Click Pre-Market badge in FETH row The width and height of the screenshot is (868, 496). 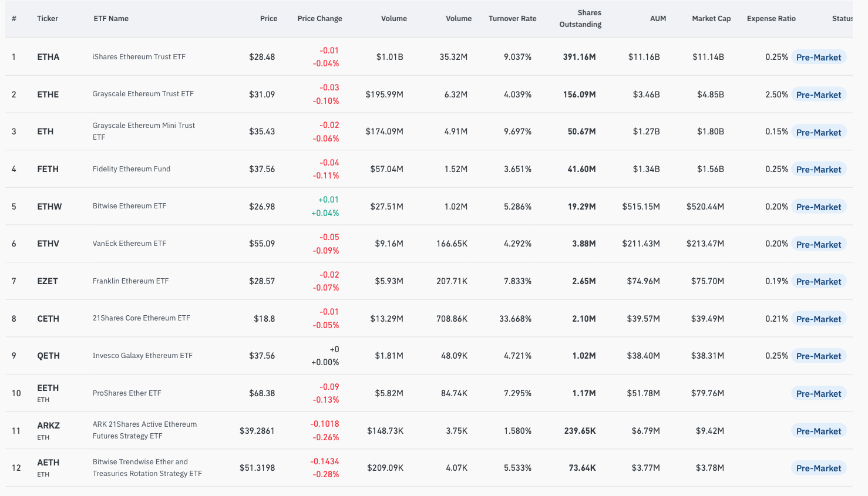click(819, 170)
